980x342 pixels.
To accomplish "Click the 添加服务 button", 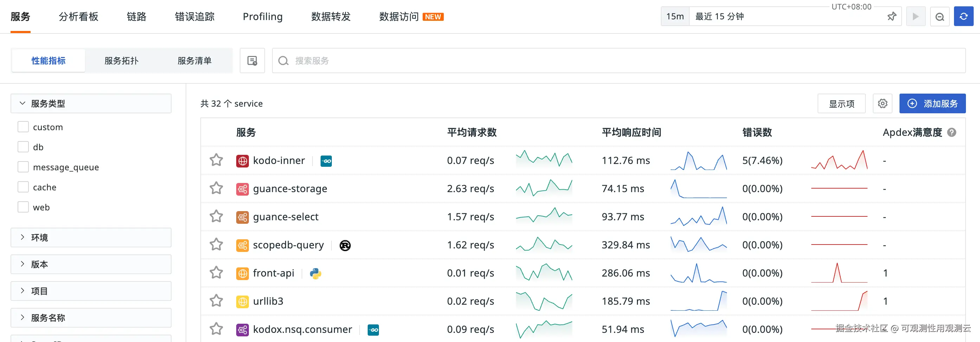I will tap(933, 103).
